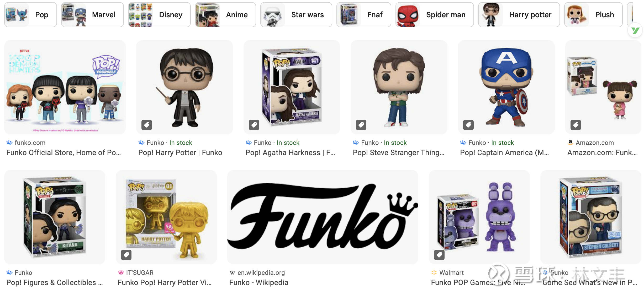Open the Kitana Funko box thumbnail
Viewport: 644px width, 295px height.
coord(55,217)
